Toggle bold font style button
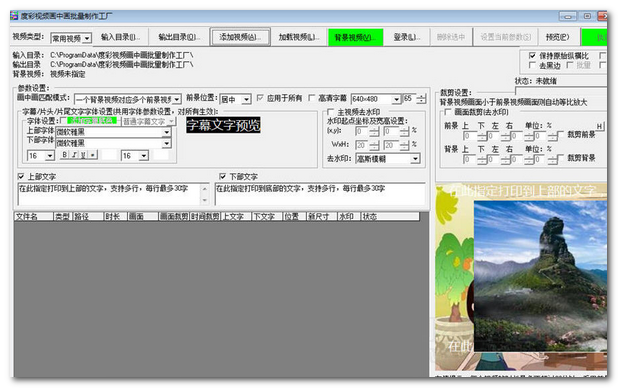This screenshot has width=618, height=388. coord(65,155)
